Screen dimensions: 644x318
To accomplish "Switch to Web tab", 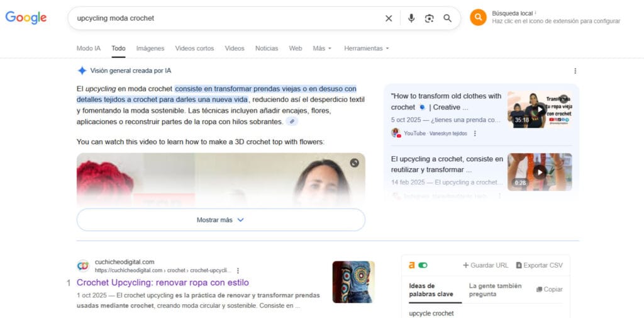I will click(x=296, y=48).
